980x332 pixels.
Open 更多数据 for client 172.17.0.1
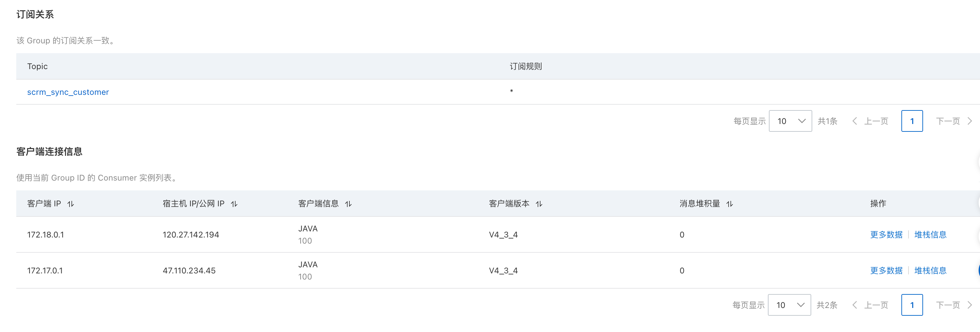click(886, 270)
